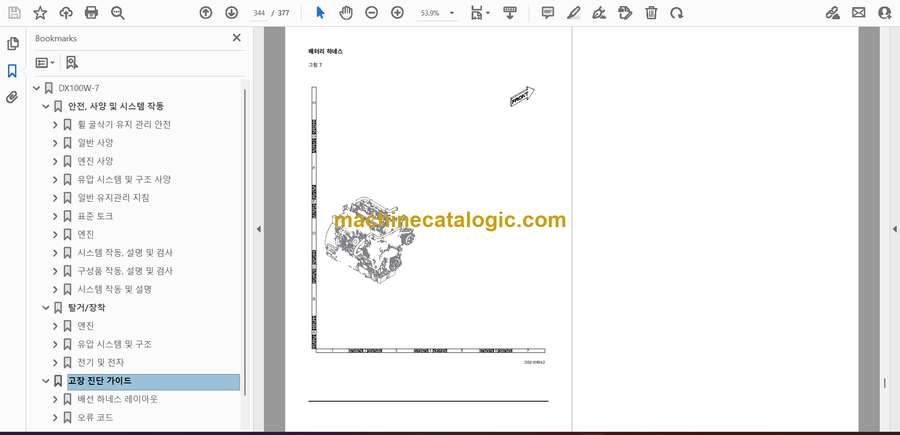Open page thumbnails panel

coord(13,44)
